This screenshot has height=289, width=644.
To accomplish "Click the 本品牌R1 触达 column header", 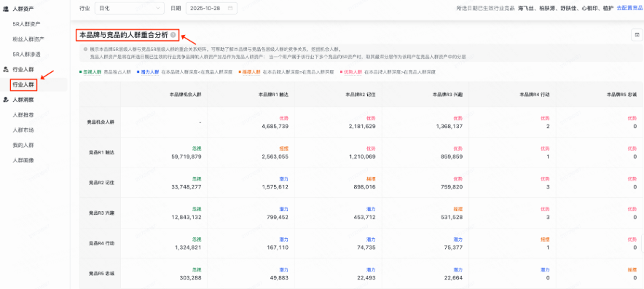I will click(x=273, y=95).
